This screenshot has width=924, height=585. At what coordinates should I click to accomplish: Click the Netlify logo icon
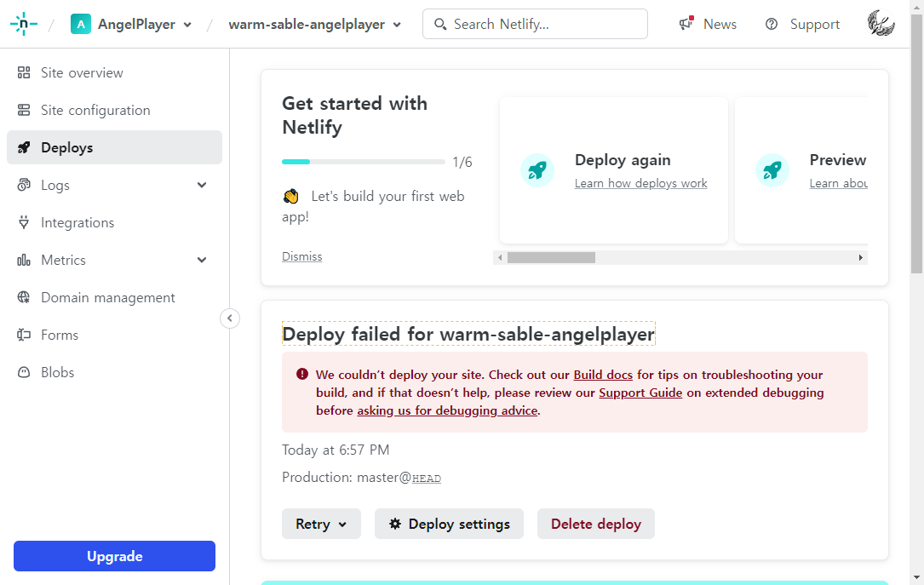[x=24, y=24]
